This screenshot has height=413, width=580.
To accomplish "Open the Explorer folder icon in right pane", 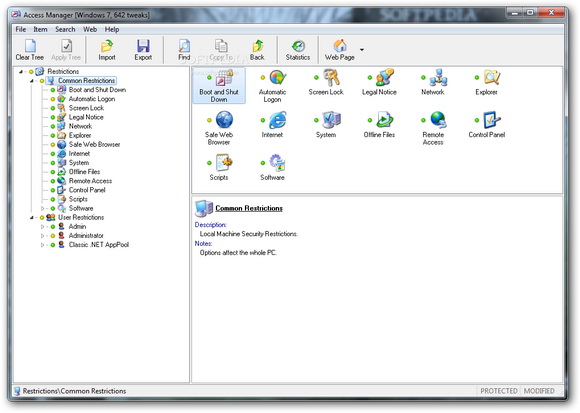I will click(492, 77).
